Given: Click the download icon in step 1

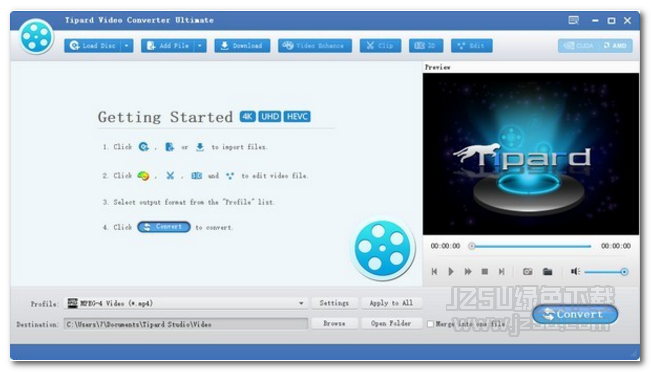Looking at the screenshot, I should coord(200,147).
